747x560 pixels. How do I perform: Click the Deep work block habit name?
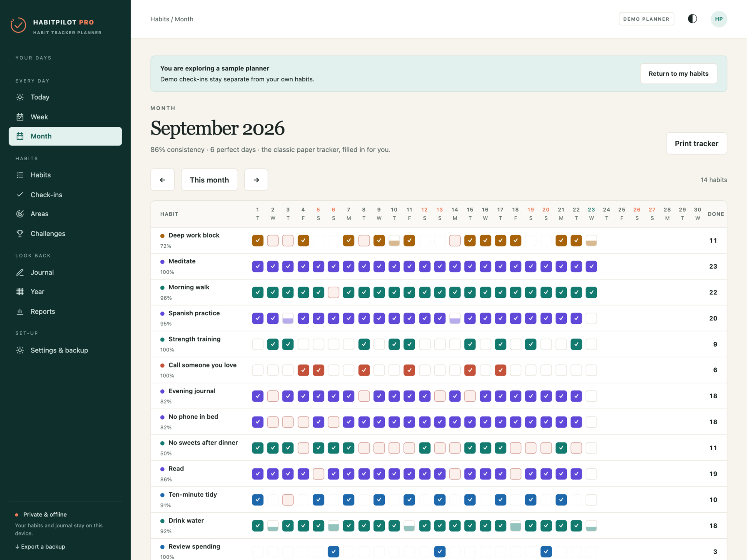click(x=194, y=235)
